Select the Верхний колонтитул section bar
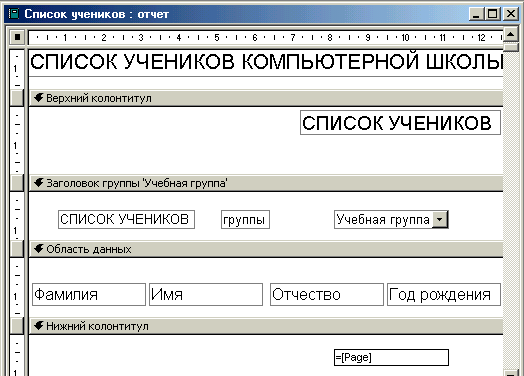 [266, 98]
